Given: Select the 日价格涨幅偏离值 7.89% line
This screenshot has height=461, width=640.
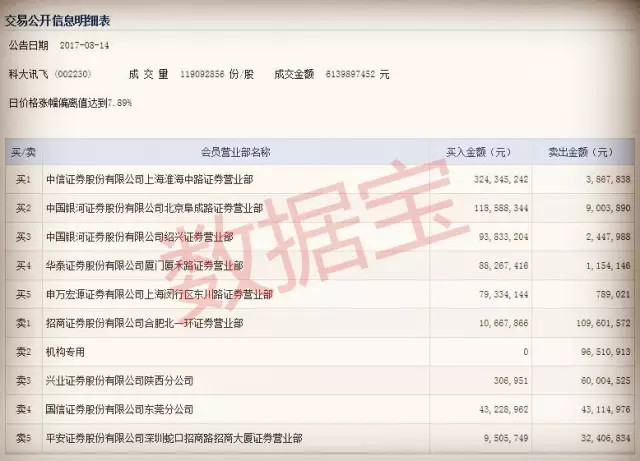Looking at the screenshot, I should click(x=70, y=102).
